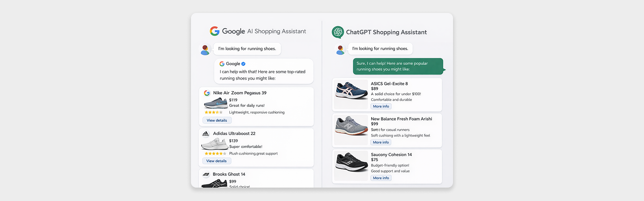Click the user avatar in the Google chat
The height and width of the screenshot is (201, 644).
tap(205, 50)
